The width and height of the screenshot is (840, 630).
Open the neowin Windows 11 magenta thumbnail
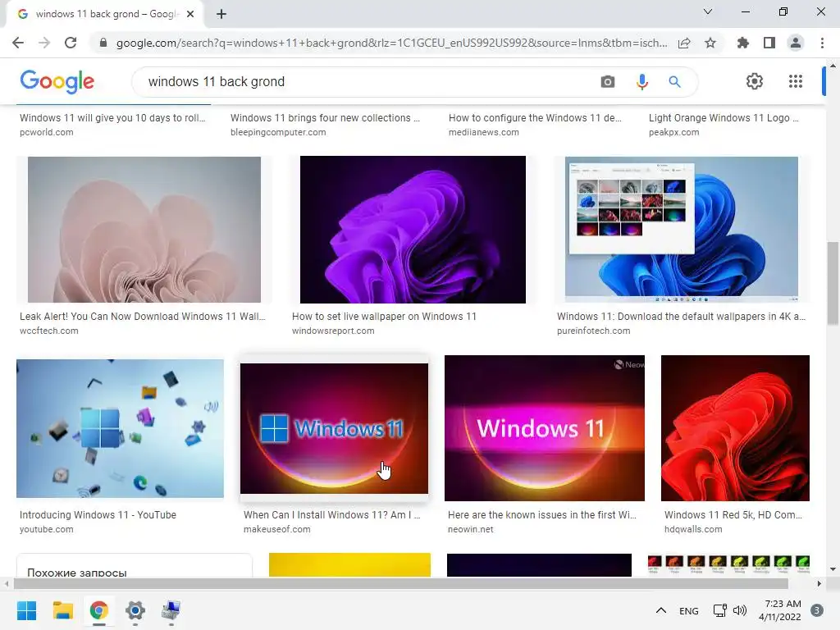(545, 428)
